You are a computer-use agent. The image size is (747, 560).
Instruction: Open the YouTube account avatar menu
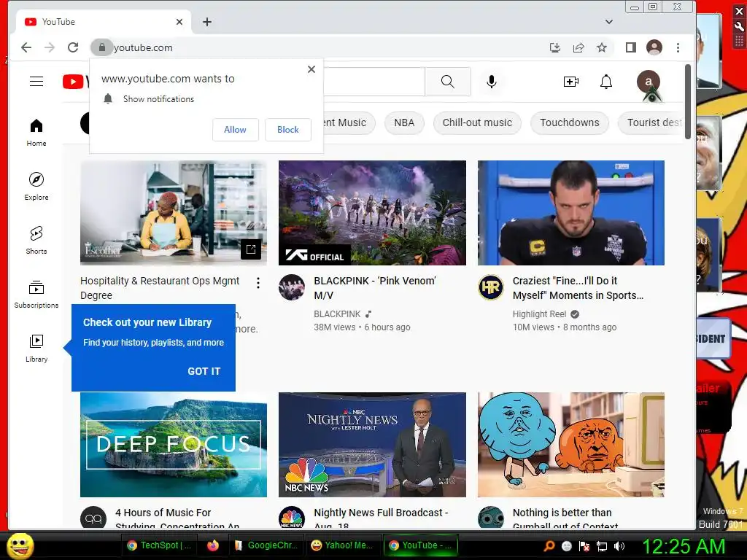[649, 82]
